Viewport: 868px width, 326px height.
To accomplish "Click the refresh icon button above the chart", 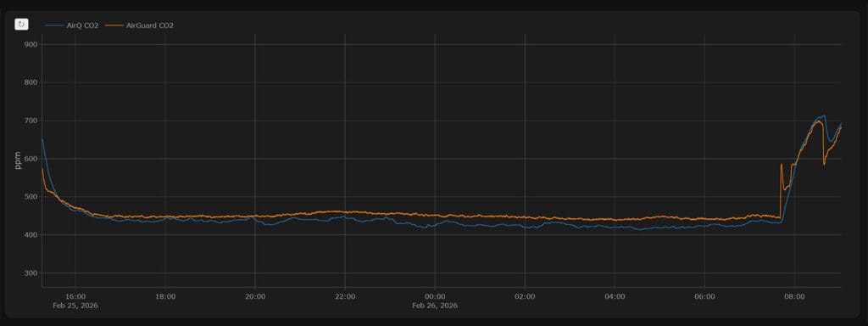I will pos(21,25).
